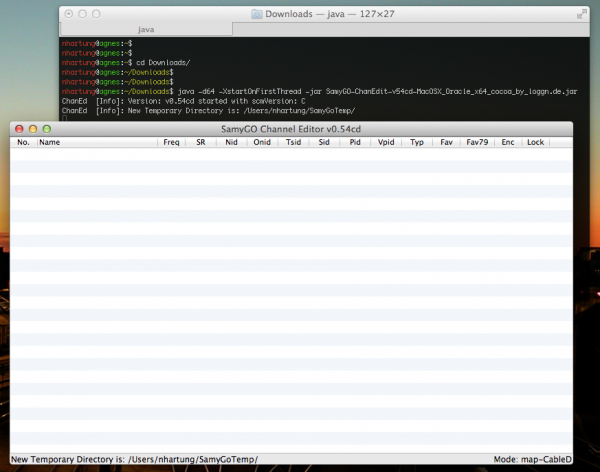Click 'Version: v0.54cd started' Terminal output line
Screen dimensions: 600x472
click(184, 101)
